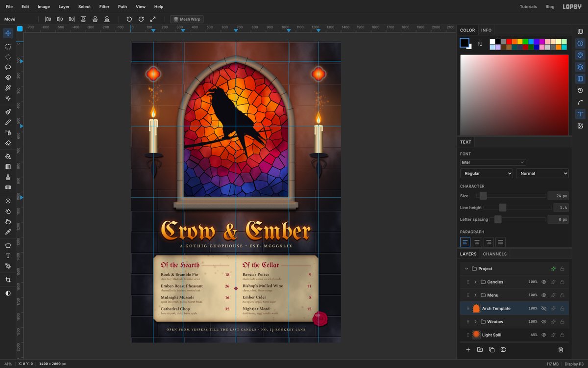Open the Layer menu

[x=64, y=7]
